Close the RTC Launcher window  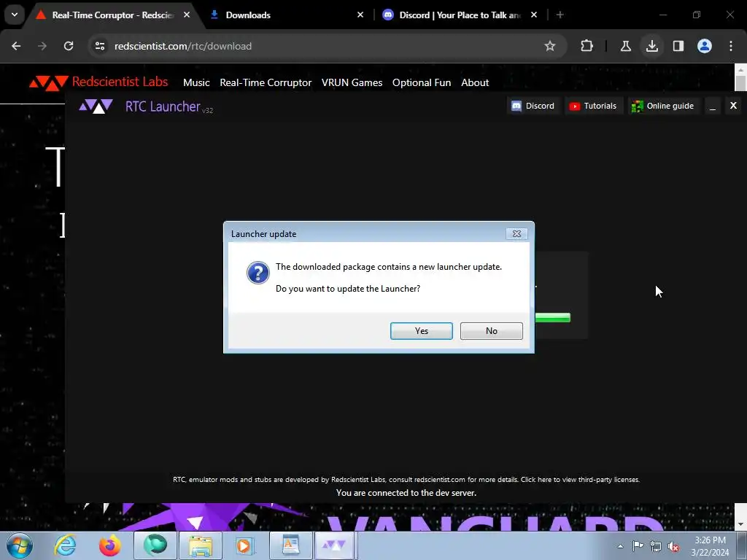point(733,106)
